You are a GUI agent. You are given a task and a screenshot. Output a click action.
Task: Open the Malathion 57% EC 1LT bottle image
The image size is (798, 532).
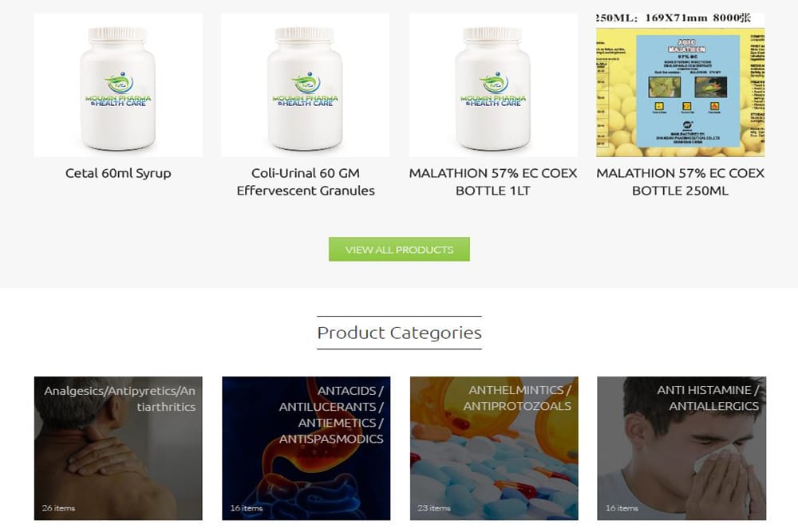(x=493, y=85)
